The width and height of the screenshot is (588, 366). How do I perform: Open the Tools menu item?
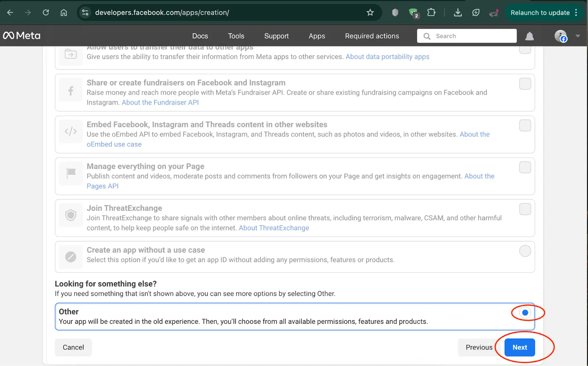[x=236, y=36]
